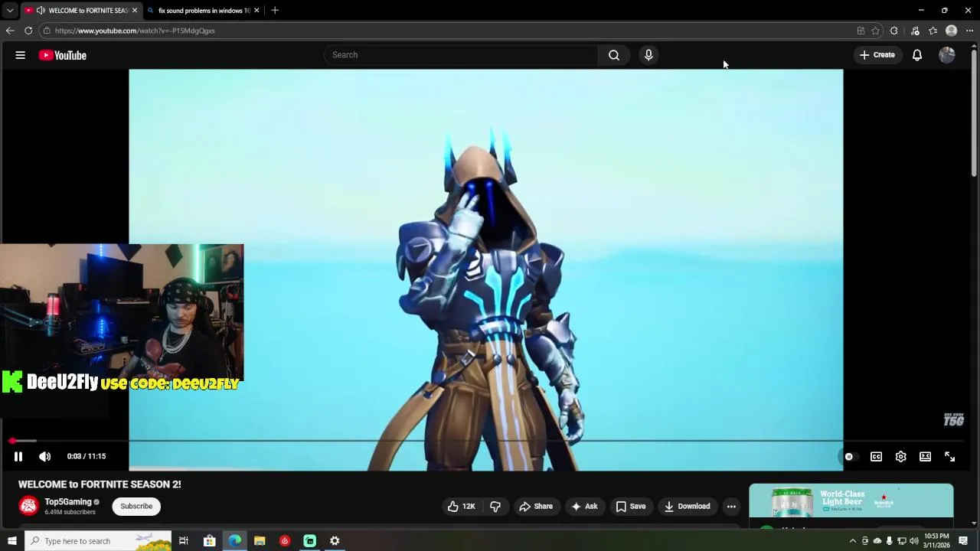Enter full screen in the video player
This screenshot has height=551, width=980.
click(x=950, y=457)
